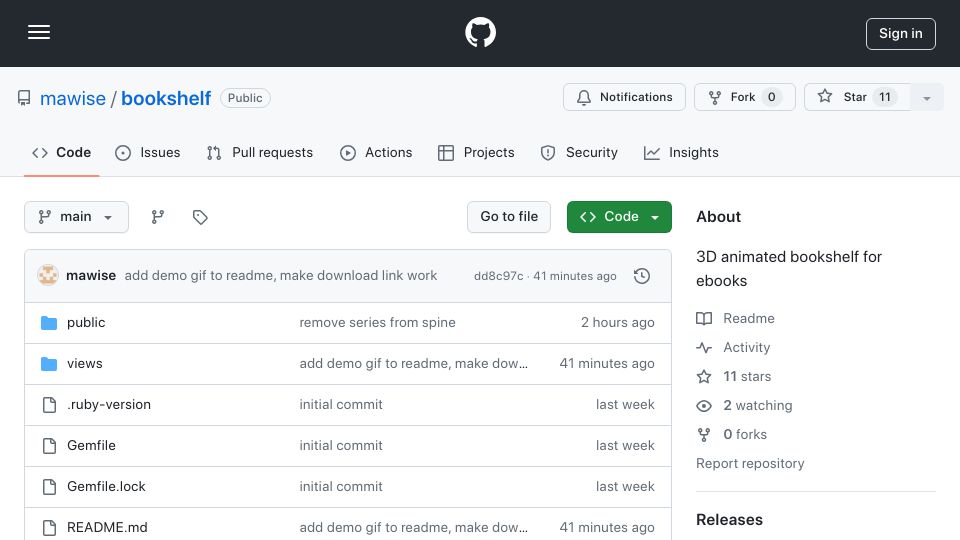This screenshot has height=540, width=960.
Task: View branches via the branch icon
Action: 158,217
